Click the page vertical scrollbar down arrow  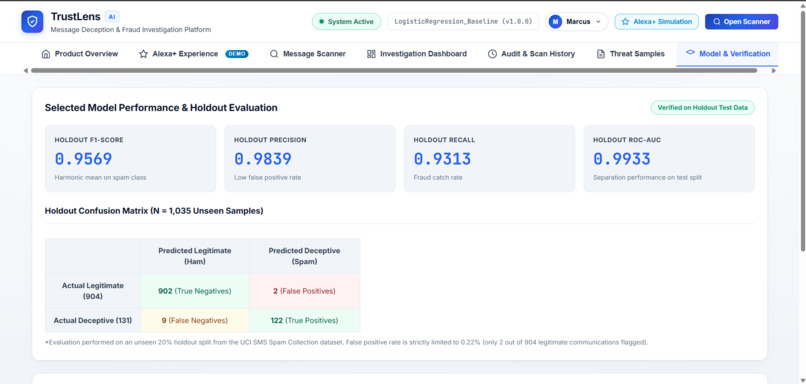(802, 380)
